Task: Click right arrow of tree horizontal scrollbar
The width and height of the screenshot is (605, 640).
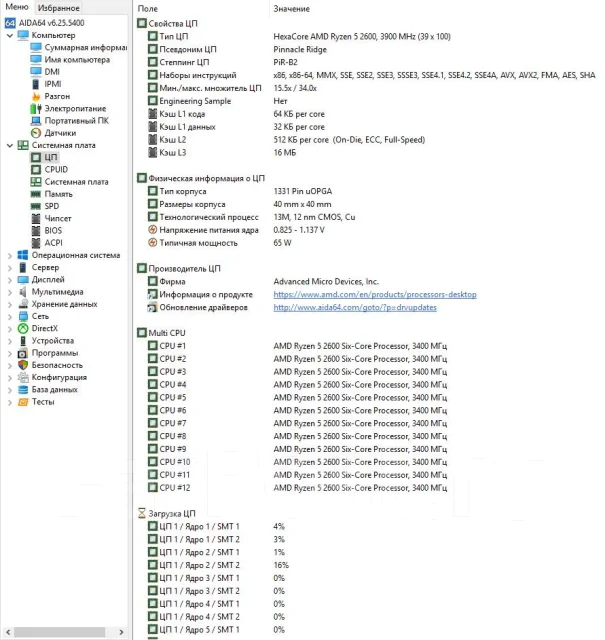Action: [x=121, y=632]
